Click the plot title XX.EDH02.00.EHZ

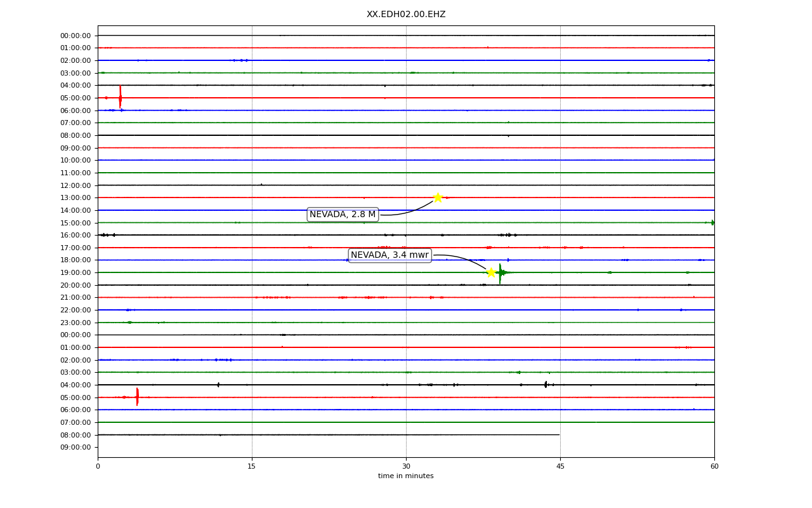coord(406,14)
